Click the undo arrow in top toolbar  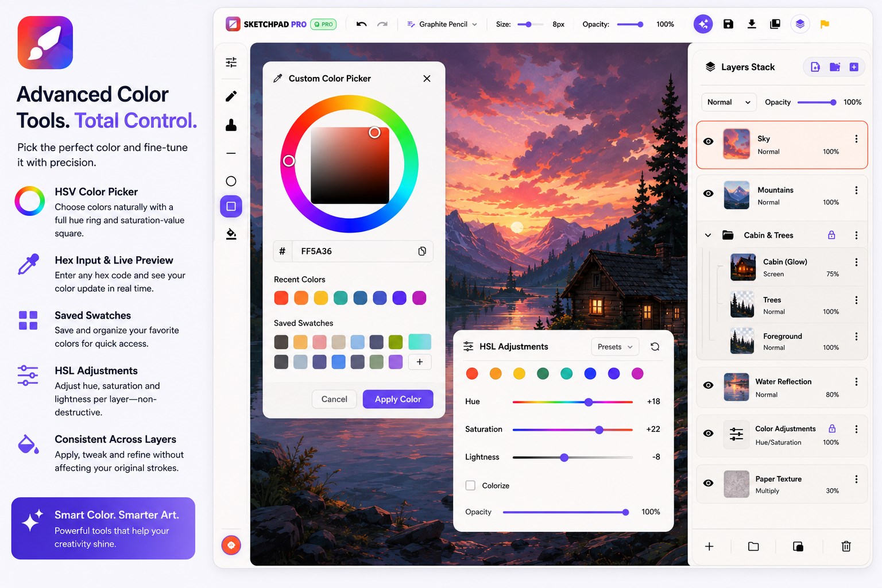[x=361, y=24]
